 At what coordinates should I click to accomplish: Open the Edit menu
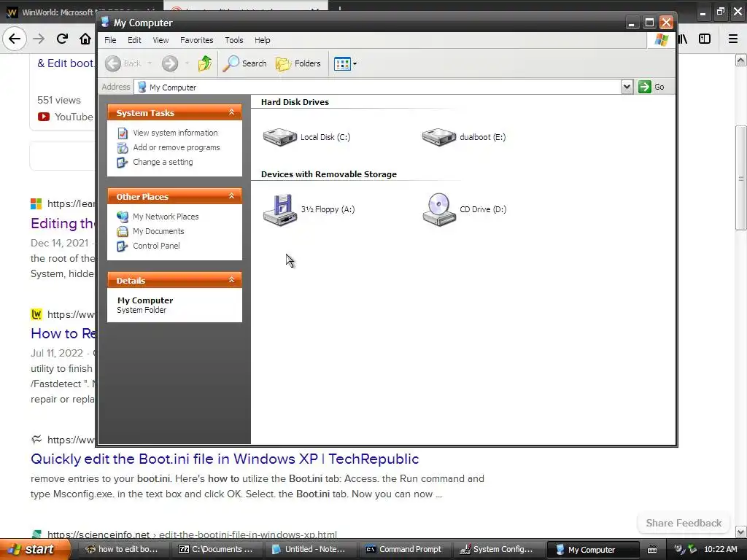coord(134,40)
